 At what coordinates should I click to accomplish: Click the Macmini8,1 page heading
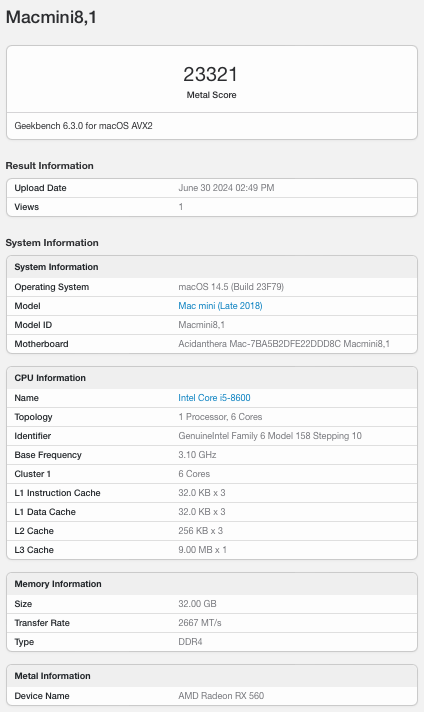click(51, 17)
